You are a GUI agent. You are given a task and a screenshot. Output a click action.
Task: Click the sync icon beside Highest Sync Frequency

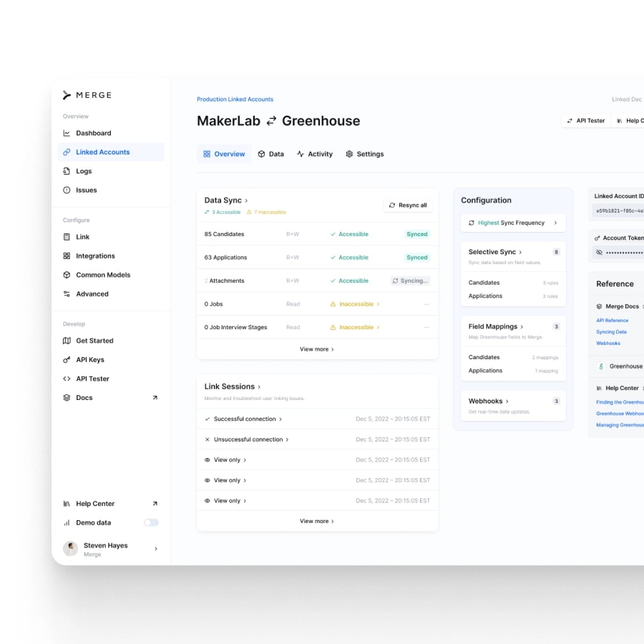coord(472,223)
